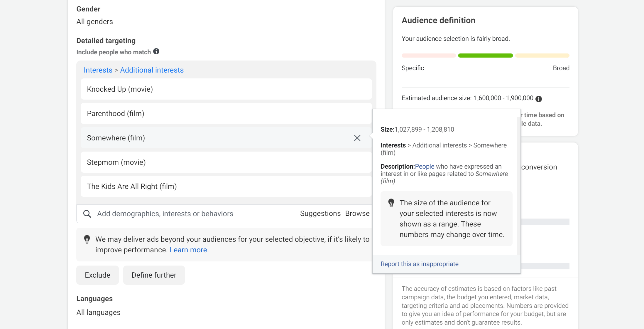Click the Define further button
This screenshot has width=644, height=329.
click(x=154, y=275)
